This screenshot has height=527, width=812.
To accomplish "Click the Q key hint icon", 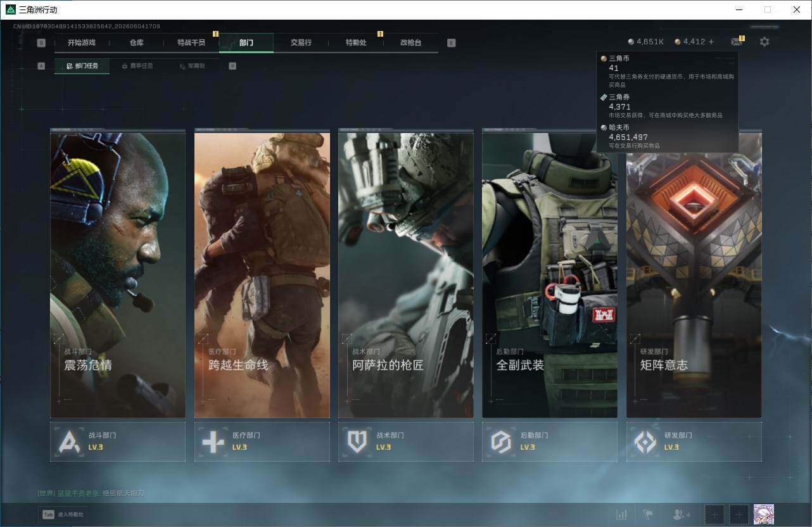I will click(x=41, y=43).
